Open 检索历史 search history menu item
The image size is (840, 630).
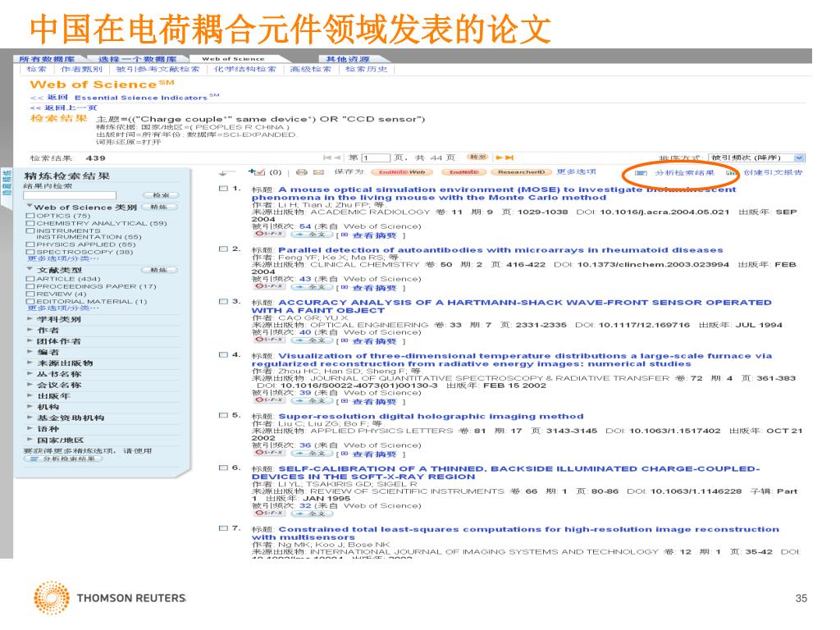pyautogui.click(x=366, y=69)
